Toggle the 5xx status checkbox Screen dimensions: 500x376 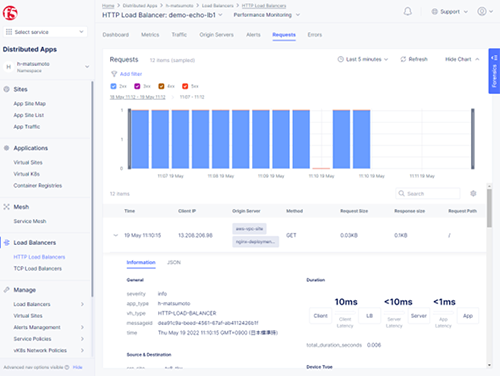[185, 86]
